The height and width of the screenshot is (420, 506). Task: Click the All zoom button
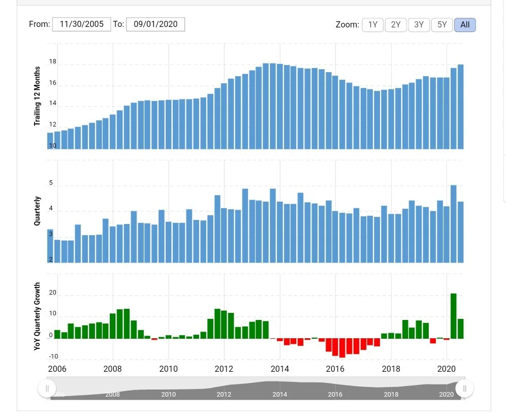tap(465, 25)
